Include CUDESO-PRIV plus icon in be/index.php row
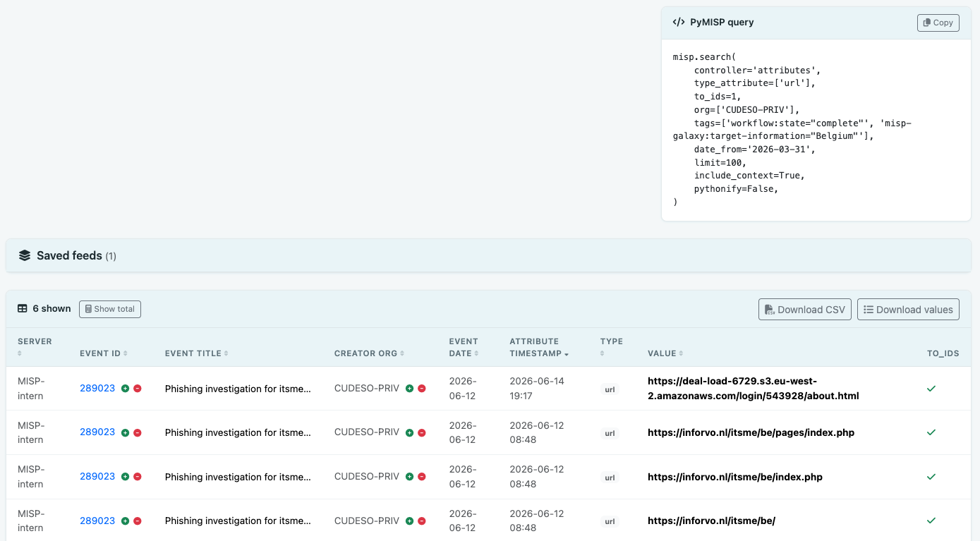980x541 pixels. coord(409,477)
